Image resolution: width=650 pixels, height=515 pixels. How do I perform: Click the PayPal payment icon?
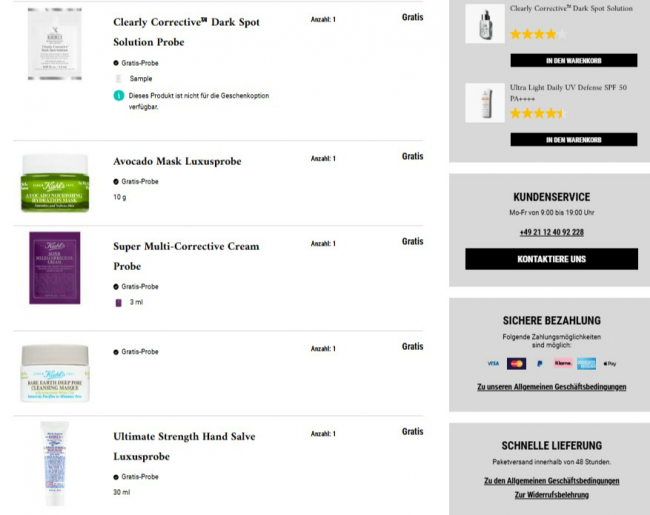(539, 364)
